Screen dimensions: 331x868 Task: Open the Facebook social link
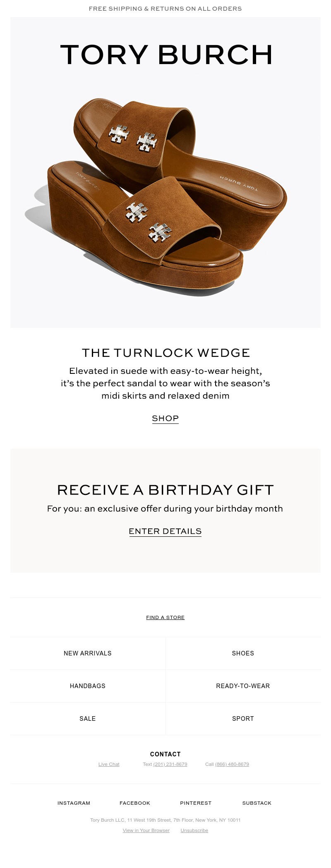[134, 803]
